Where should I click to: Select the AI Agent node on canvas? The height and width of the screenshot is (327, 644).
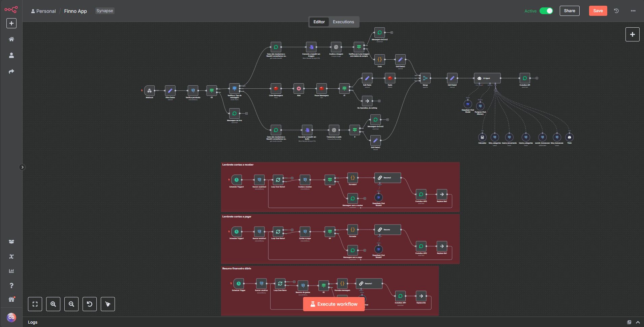click(x=487, y=78)
